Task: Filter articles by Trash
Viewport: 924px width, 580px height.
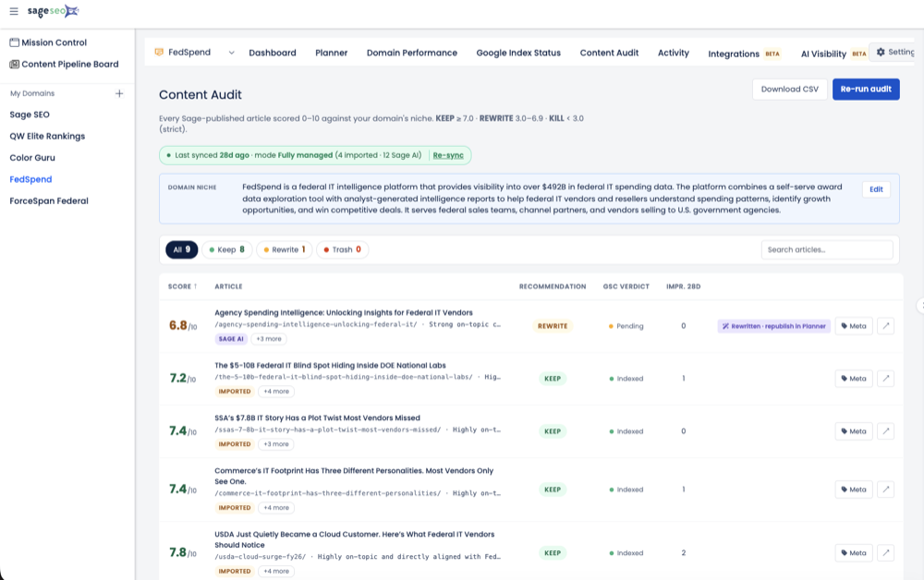Action: coord(343,249)
